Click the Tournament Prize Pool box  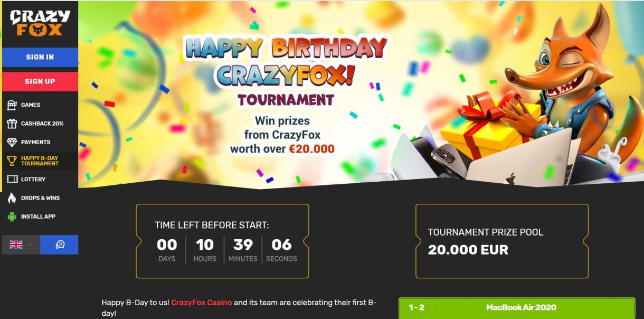[502, 241]
